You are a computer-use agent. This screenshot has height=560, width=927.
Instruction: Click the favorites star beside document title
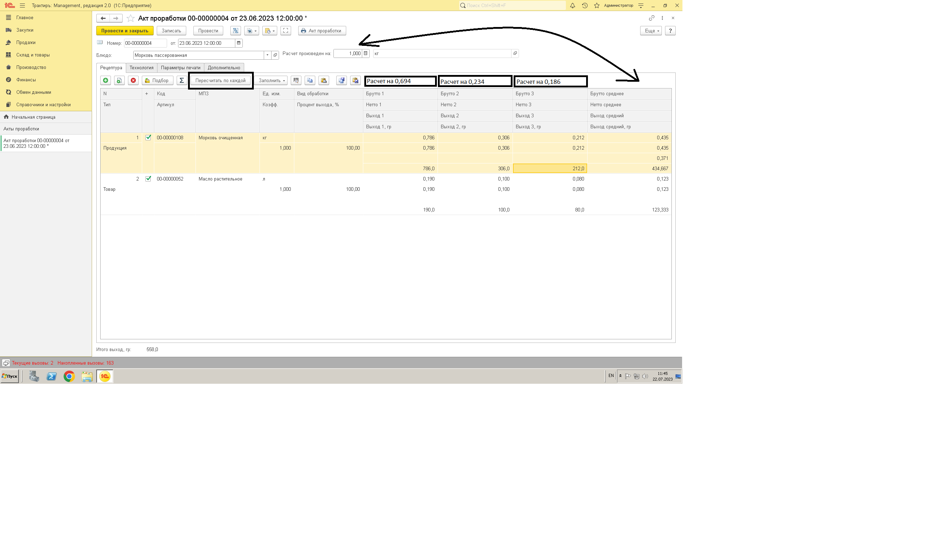tap(130, 18)
